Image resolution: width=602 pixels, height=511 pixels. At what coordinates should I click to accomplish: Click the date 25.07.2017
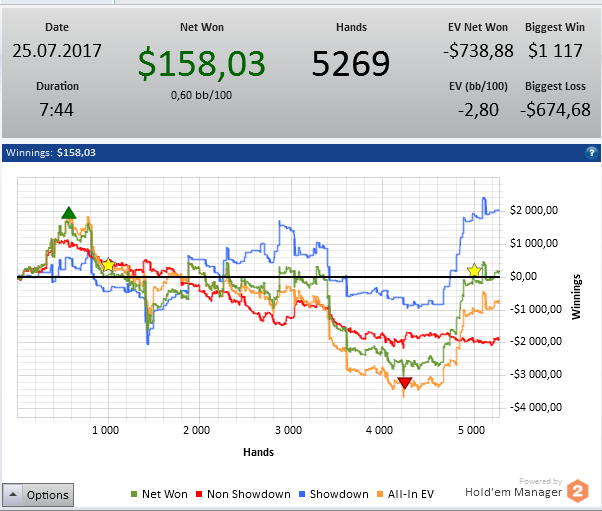click(x=57, y=51)
